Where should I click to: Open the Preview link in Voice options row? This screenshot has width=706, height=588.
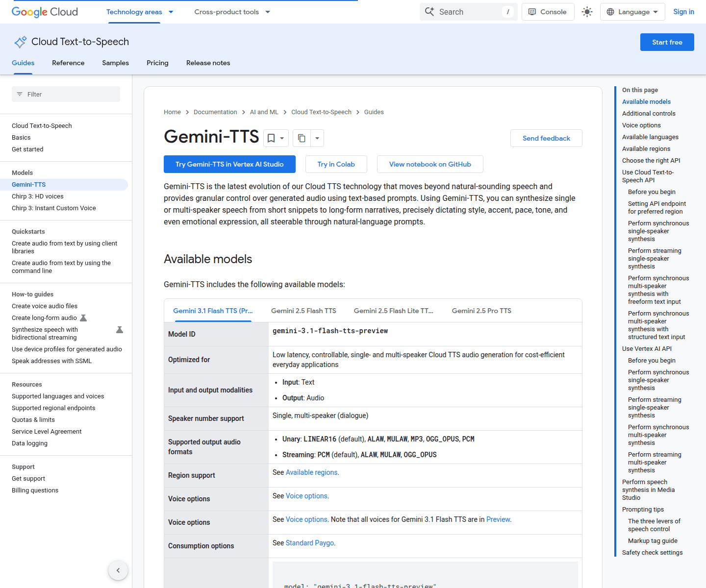(498, 519)
